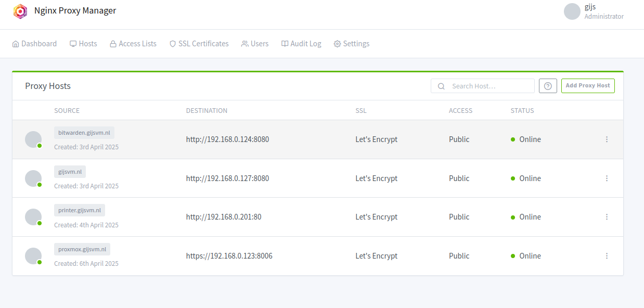This screenshot has width=644, height=308.
Task: Click avatar beside the gijsvm.nl source tag
Action: (33, 178)
